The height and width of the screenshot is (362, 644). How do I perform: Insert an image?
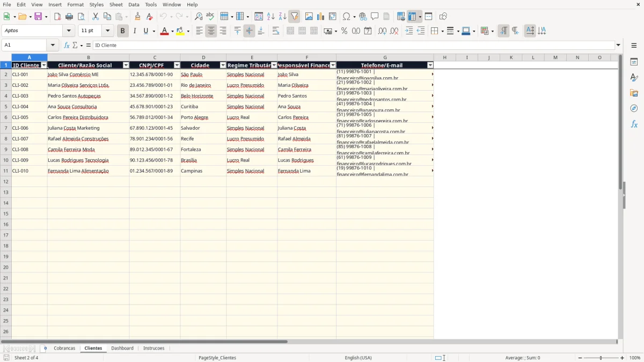tap(309, 17)
